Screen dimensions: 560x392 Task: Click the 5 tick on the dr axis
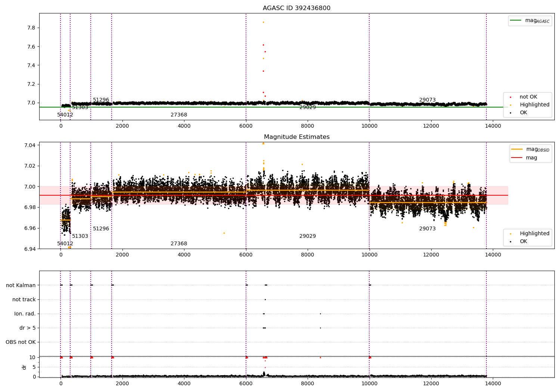(34, 367)
